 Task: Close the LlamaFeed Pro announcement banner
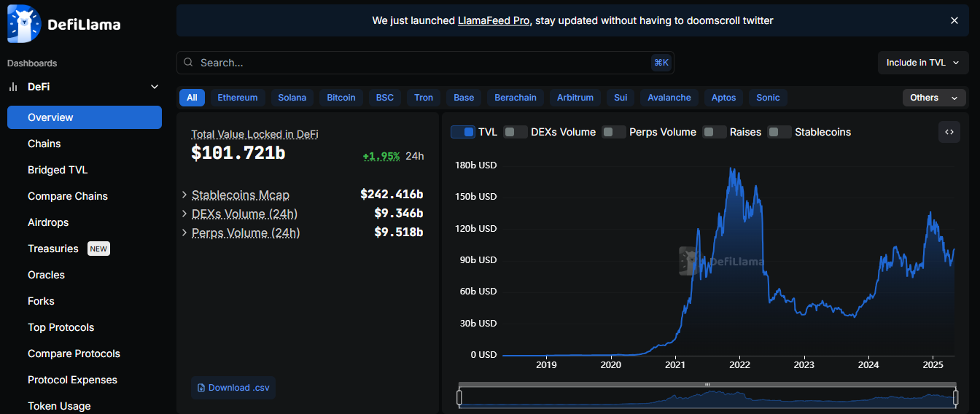pyautogui.click(x=954, y=20)
